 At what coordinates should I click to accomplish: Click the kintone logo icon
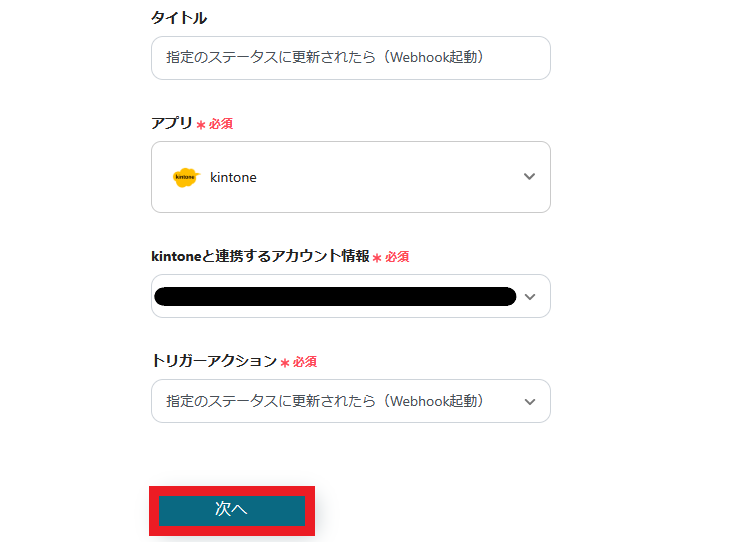coord(185,177)
